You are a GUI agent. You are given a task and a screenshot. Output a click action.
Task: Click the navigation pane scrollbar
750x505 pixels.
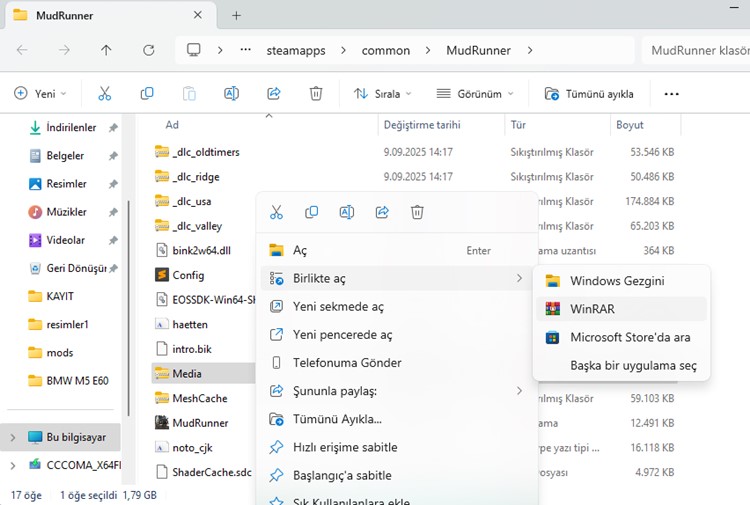click(x=128, y=308)
